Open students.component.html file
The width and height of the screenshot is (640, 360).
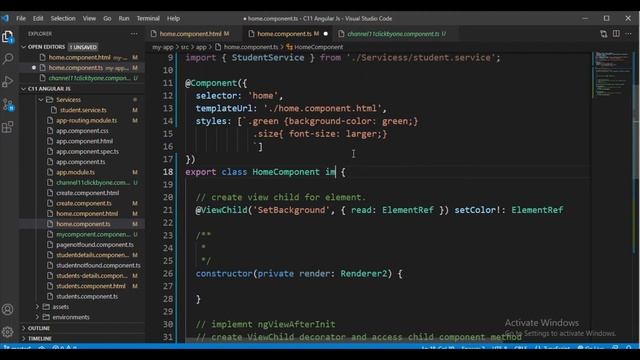coord(91,286)
